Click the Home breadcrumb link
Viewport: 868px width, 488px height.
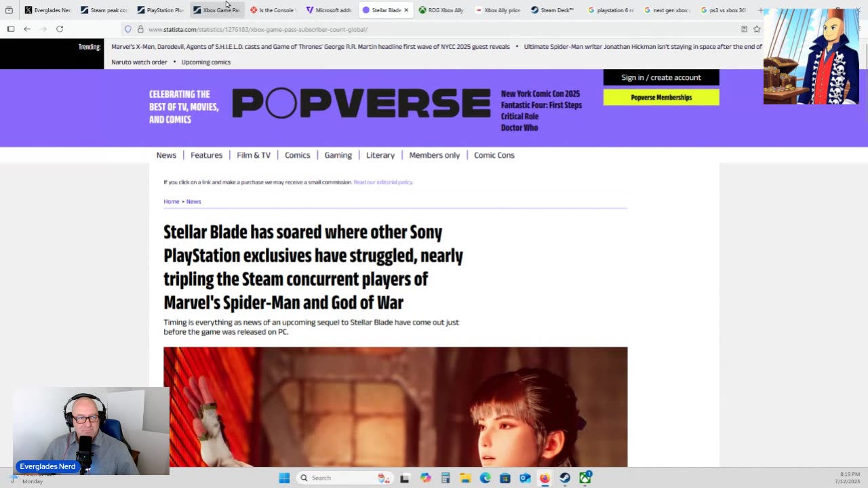171,201
